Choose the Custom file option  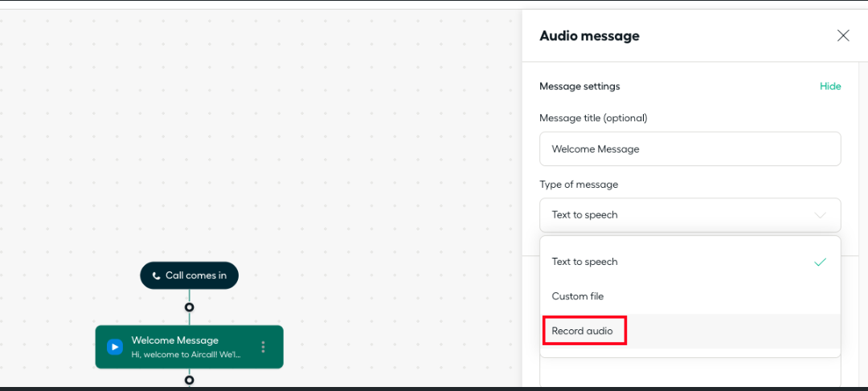(690, 296)
